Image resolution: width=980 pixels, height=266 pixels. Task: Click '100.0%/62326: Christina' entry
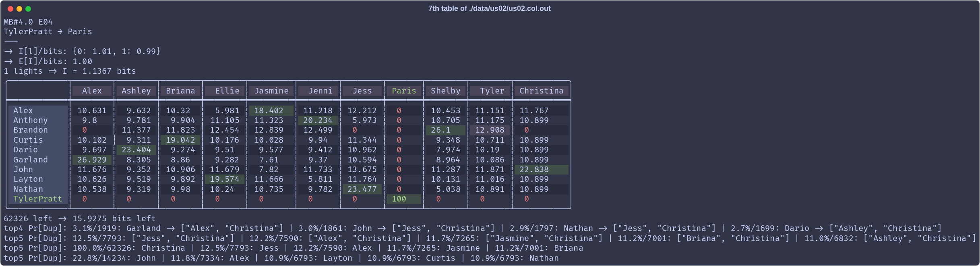129,248
